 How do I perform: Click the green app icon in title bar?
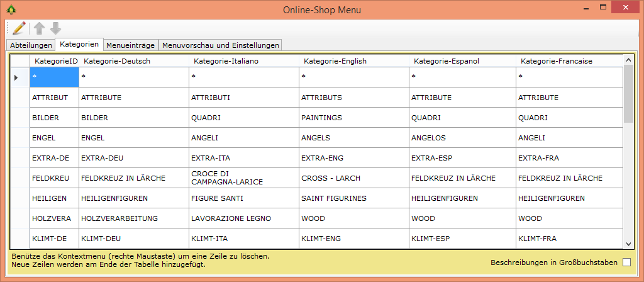coord(10,9)
